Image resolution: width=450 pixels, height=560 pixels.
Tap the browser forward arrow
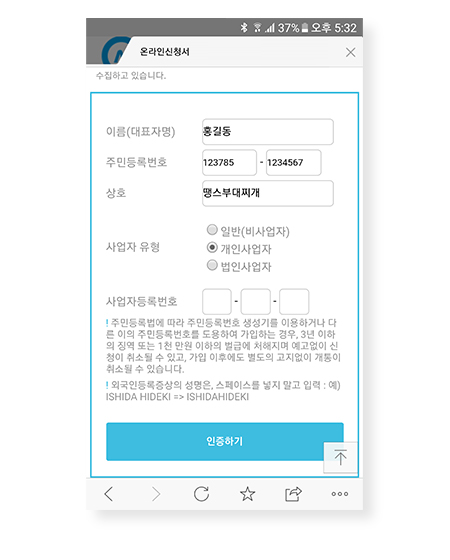pyautogui.click(x=156, y=494)
